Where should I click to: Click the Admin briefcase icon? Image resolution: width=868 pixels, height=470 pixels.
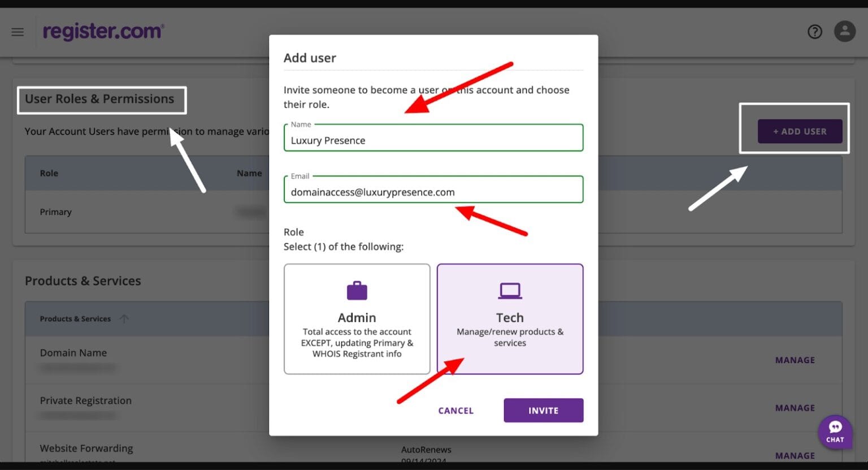click(x=357, y=291)
